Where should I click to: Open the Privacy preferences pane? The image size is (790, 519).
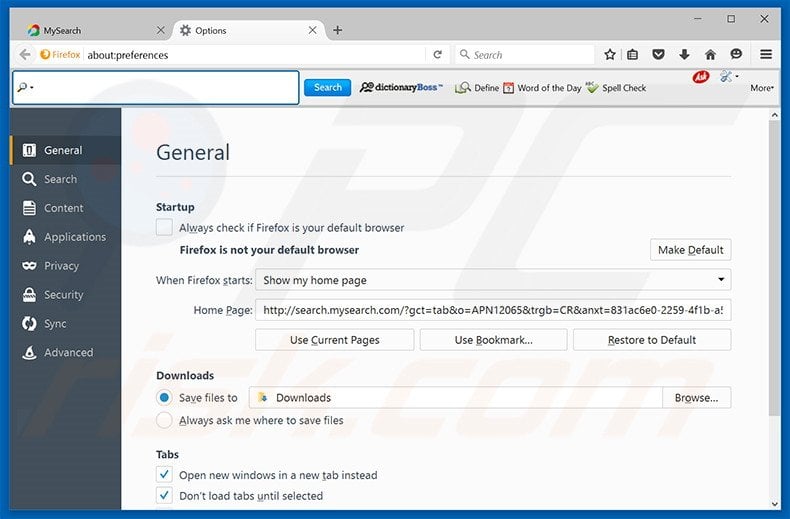coord(65,266)
